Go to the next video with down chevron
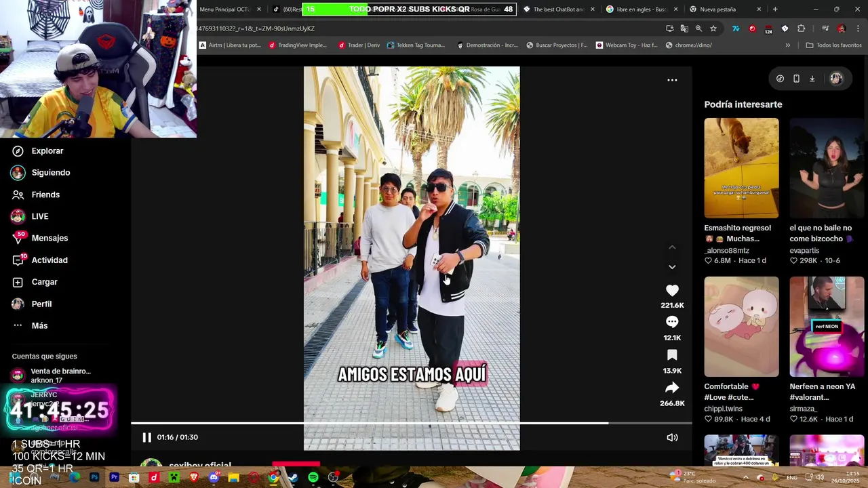Screen dimensions: 868x488 [672, 267]
